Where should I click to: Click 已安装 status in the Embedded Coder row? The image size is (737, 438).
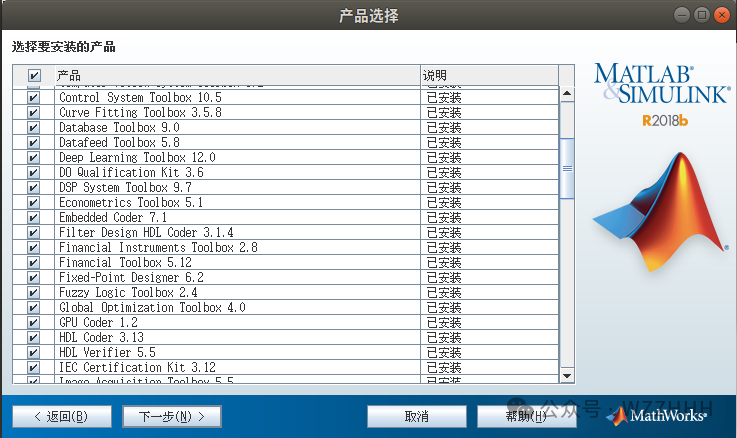click(444, 218)
